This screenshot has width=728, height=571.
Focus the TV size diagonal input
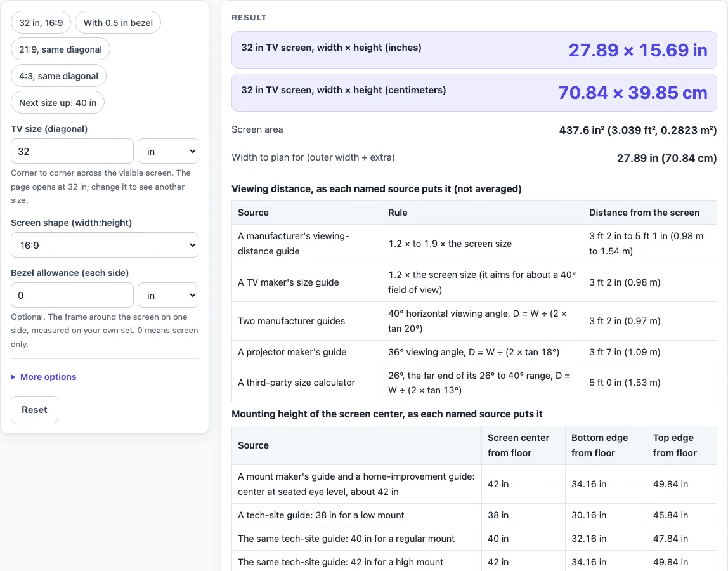point(72,151)
